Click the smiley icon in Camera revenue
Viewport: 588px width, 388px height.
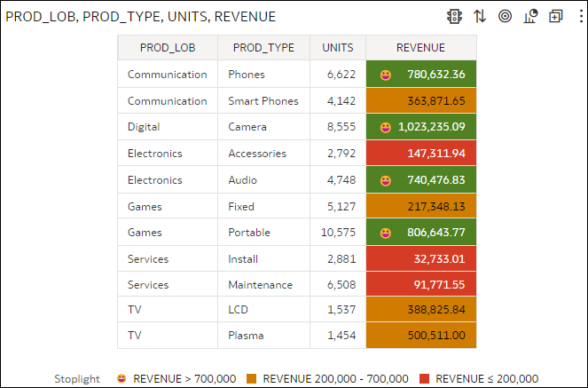386,128
